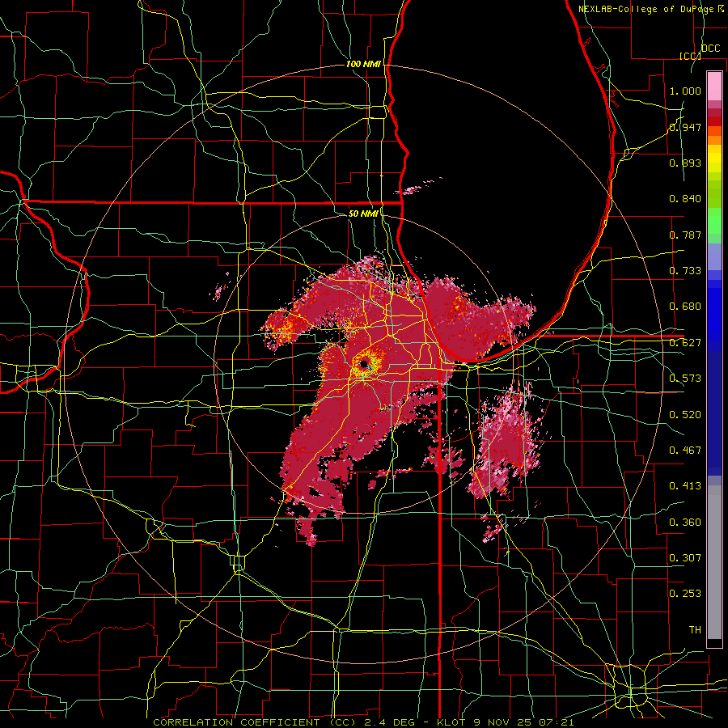Screen dimensions: 728x728
Task: Click the black KLOT radar site dot
Action: pyautogui.click(x=365, y=363)
